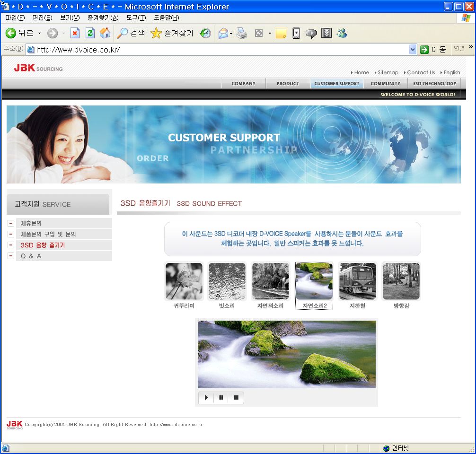Click the Refresh page icon

90,33
